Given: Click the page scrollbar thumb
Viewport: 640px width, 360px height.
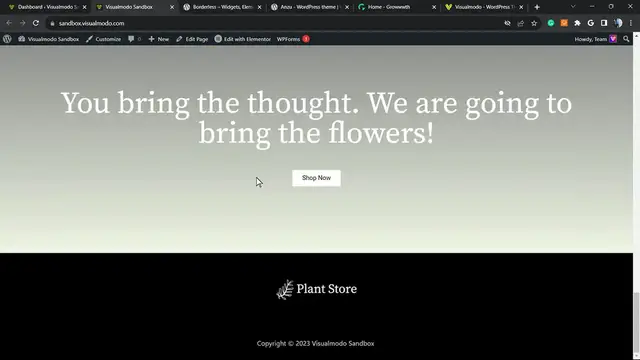Looking at the screenshot, I should pyautogui.click(x=636, y=322).
